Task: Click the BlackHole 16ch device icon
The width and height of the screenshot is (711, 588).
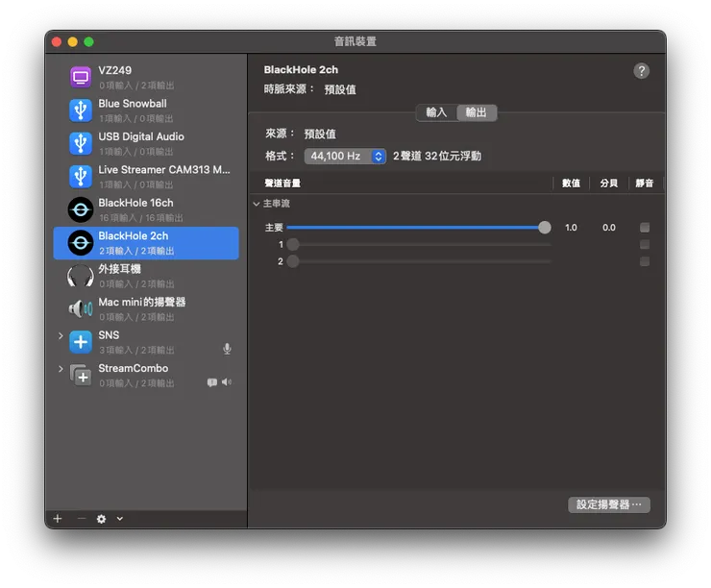Action: coord(81,209)
